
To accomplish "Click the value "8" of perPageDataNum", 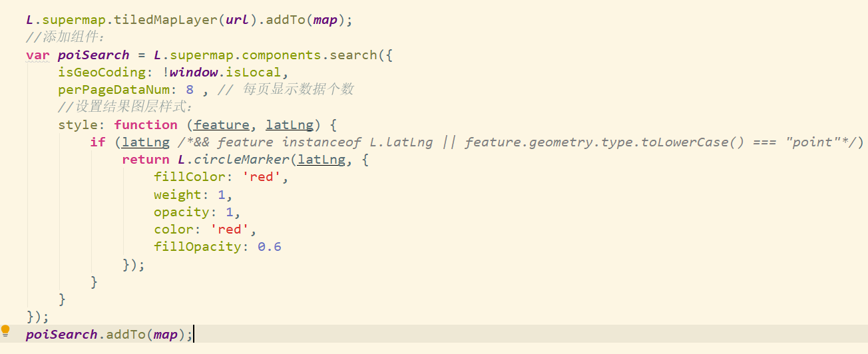I will pyautogui.click(x=190, y=89).
